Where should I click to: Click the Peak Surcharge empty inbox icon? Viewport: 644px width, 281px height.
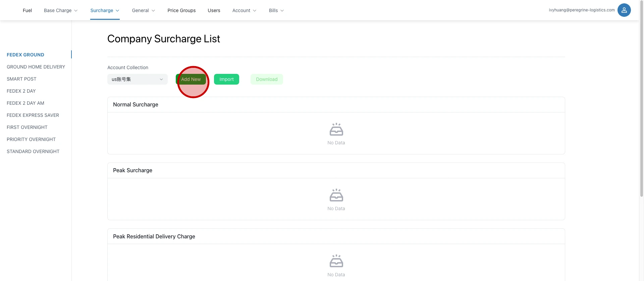pyautogui.click(x=336, y=195)
